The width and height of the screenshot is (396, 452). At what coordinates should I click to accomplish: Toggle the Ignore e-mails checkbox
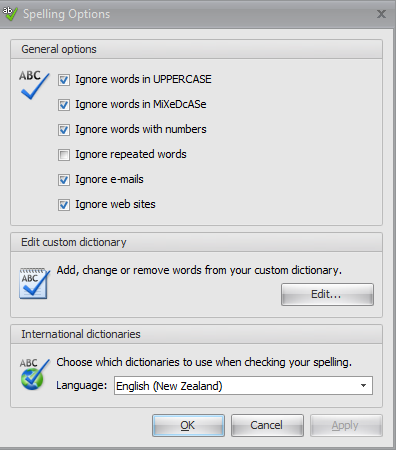pos(64,180)
